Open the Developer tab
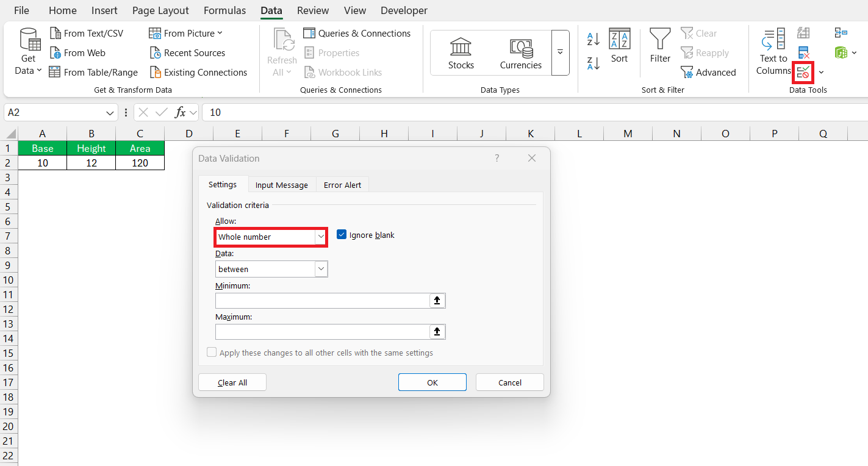 [404, 10]
